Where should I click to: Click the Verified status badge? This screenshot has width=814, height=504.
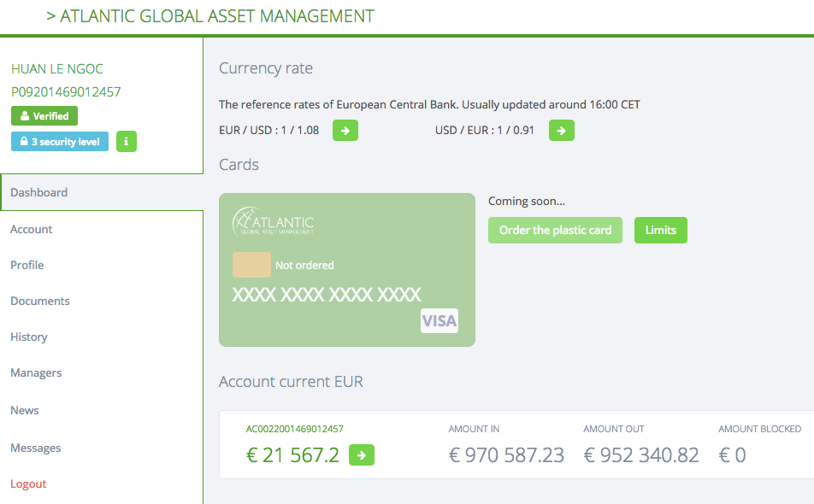pos(44,116)
